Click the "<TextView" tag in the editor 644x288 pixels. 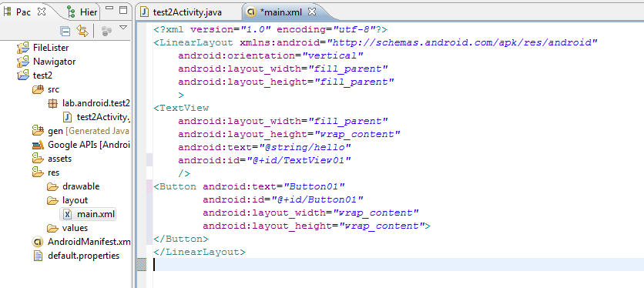[181, 108]
